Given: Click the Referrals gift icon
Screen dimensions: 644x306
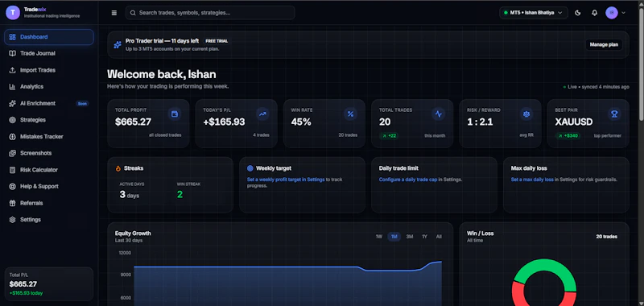Looking at the screenshot, I should pyautogui.click(x=12, y=203).
